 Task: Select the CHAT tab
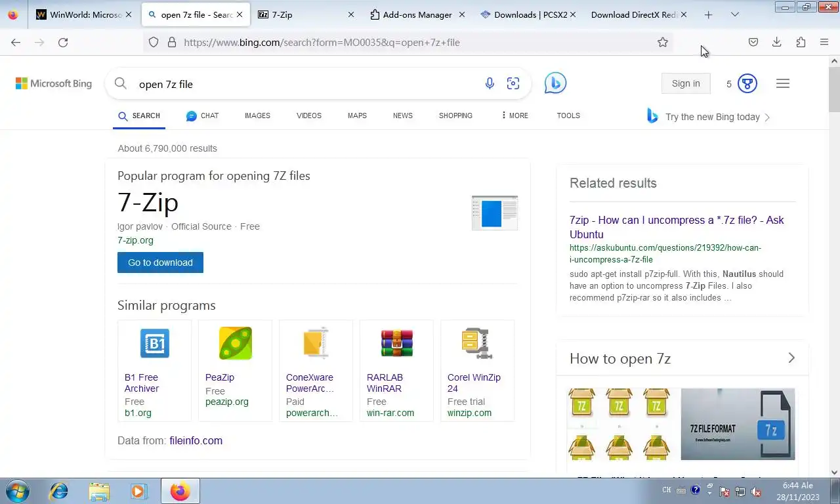pyautogui.click(x=202, y=115)
